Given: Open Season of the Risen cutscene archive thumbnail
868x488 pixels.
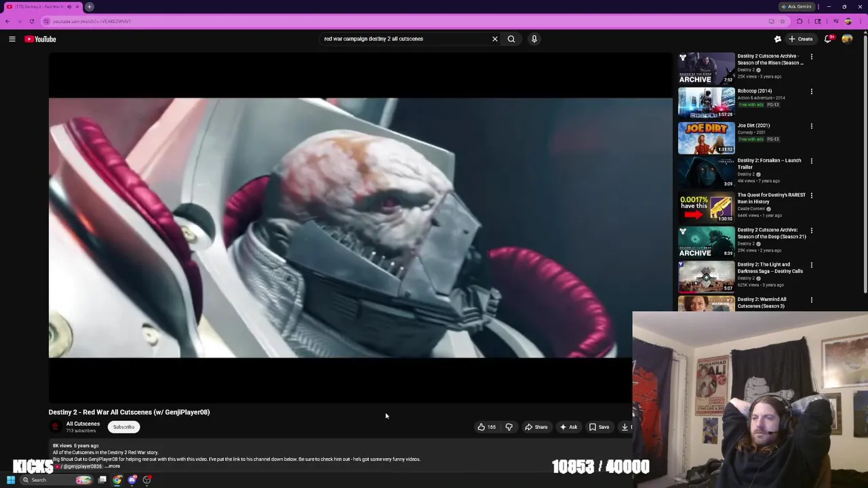Looking at the screenshot, I should tap(707, 68).
